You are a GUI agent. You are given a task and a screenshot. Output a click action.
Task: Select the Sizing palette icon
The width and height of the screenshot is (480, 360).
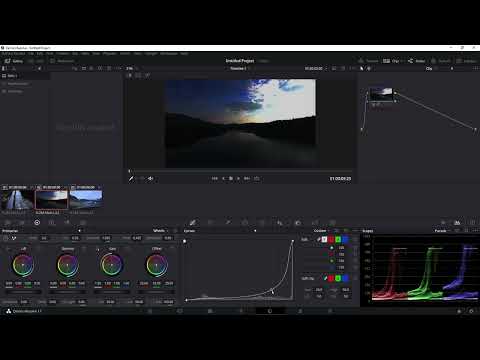(332, 223)
